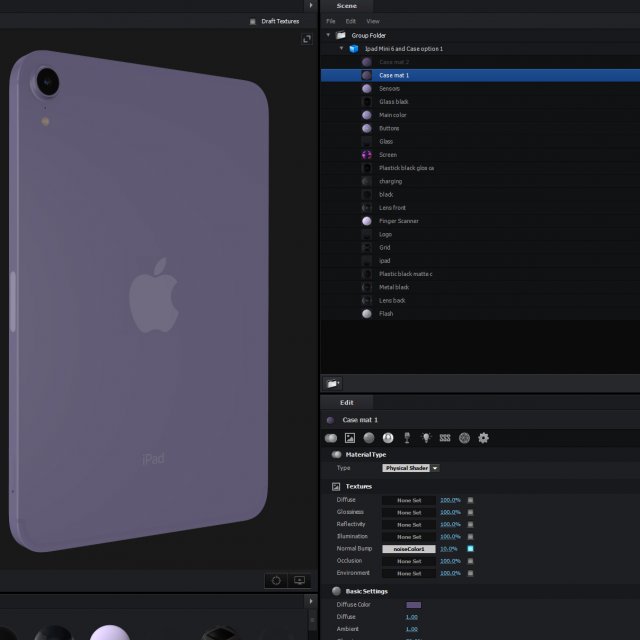
Task: Click the crosshair reset view icon below the viewport
Action: (276, 580)
